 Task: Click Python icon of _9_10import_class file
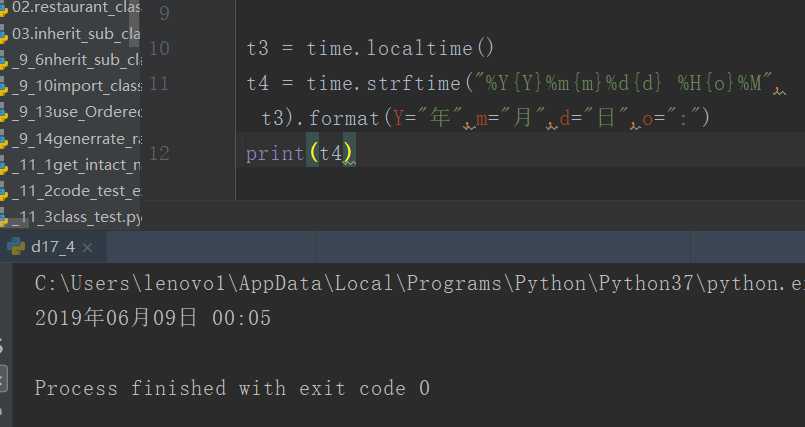[x=4, y=87]
